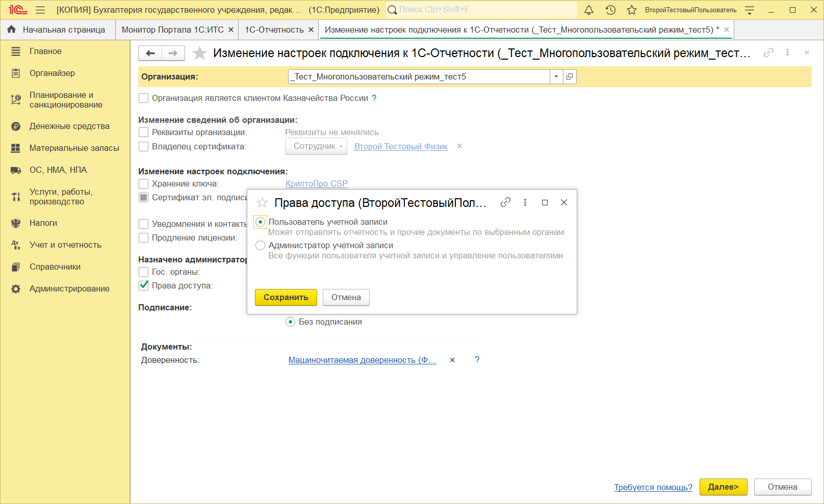Add form to favorites star
Screen dimensions: 824x504
coord(199,53)
